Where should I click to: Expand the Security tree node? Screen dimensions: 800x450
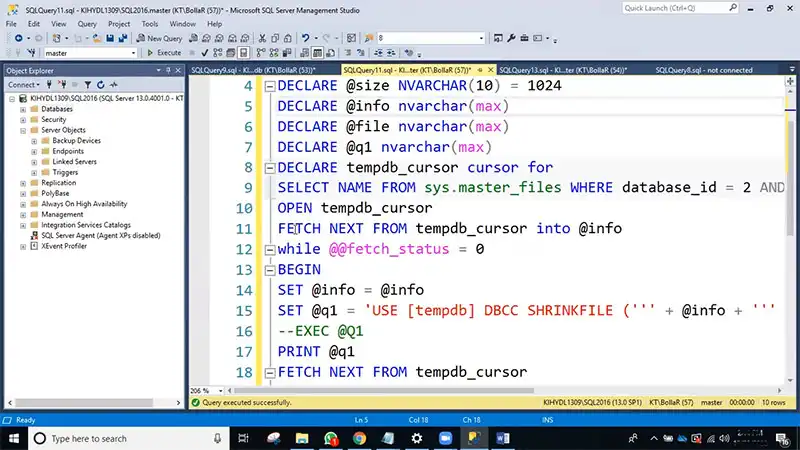23,120
